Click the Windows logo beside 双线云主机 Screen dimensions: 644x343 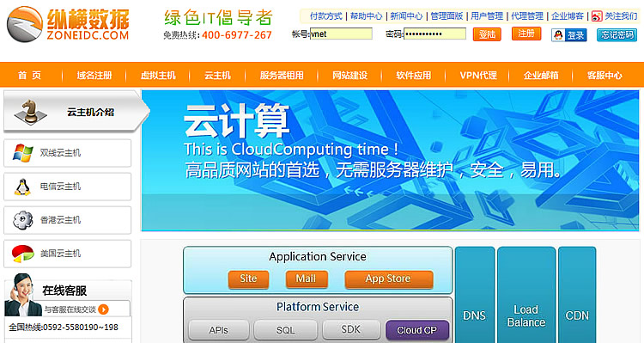point(23,153)
